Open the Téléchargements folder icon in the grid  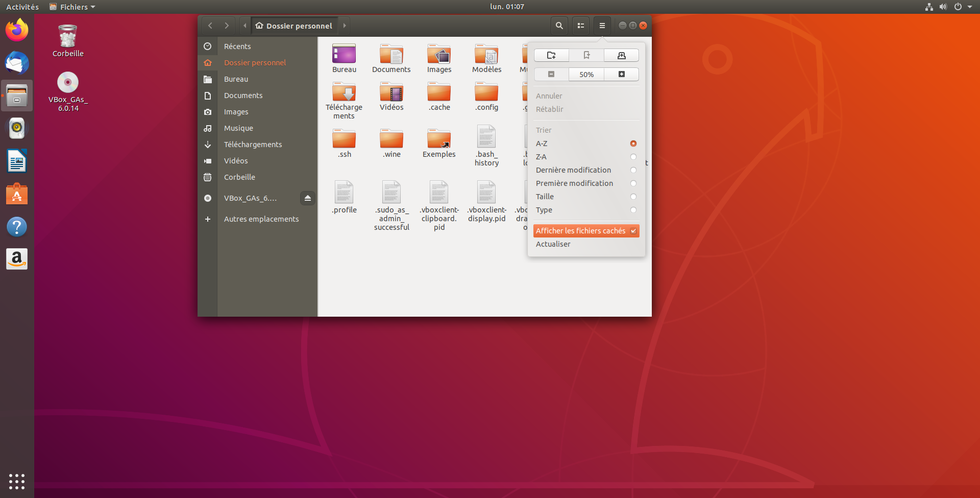point(344,92)
